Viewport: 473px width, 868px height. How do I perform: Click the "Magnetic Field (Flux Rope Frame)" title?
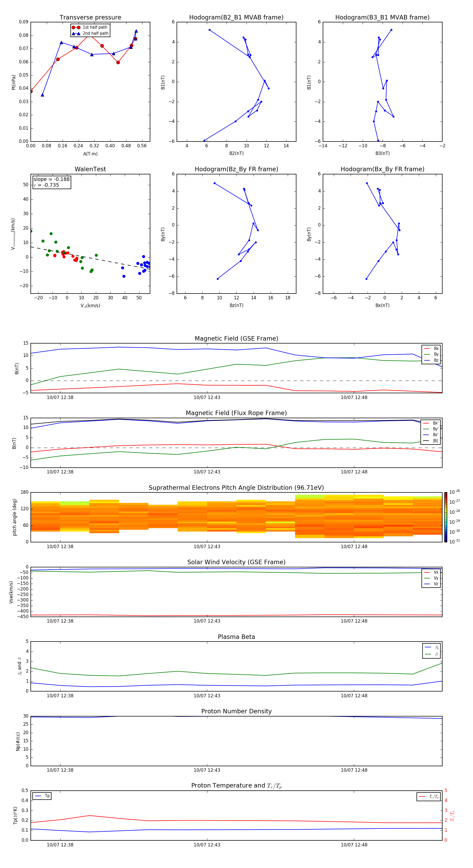tap(236, 413)
